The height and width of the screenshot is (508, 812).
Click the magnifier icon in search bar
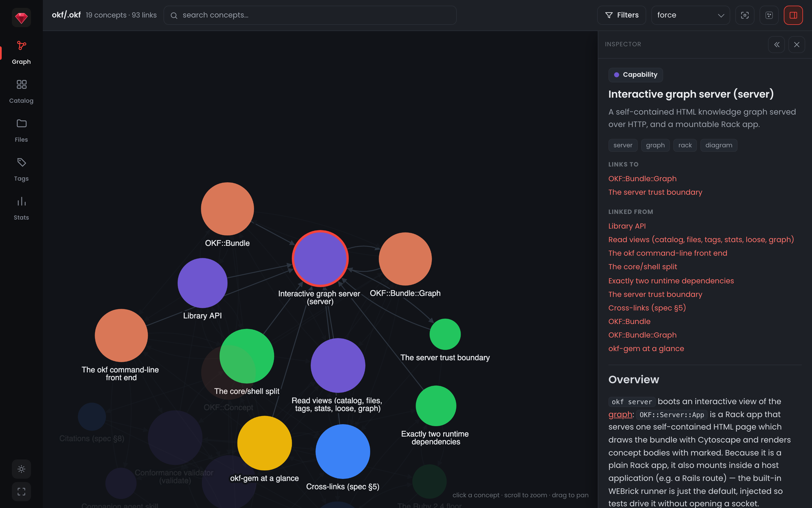[x=174, y=16]
